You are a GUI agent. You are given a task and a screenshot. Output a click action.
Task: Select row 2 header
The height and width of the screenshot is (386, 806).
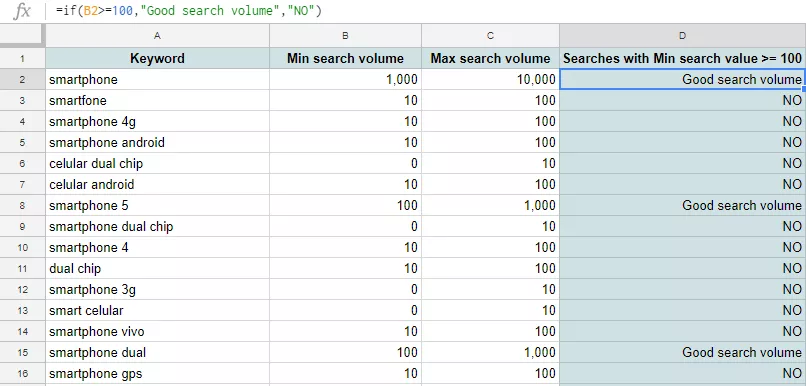(x=22, y=80)
